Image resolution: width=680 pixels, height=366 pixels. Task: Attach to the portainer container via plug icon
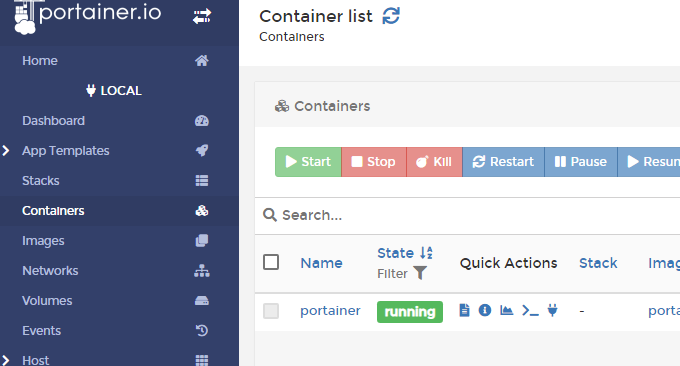coord(552,310)
